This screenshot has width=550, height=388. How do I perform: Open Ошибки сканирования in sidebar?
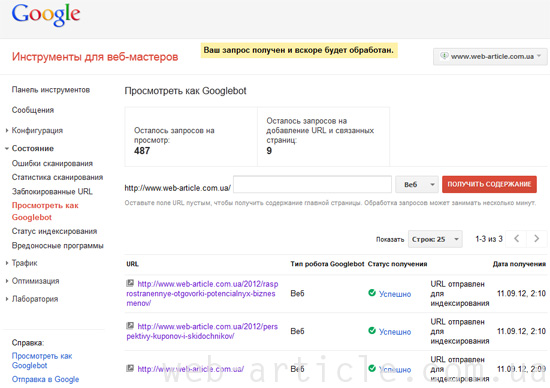click(x=52, y=163)
